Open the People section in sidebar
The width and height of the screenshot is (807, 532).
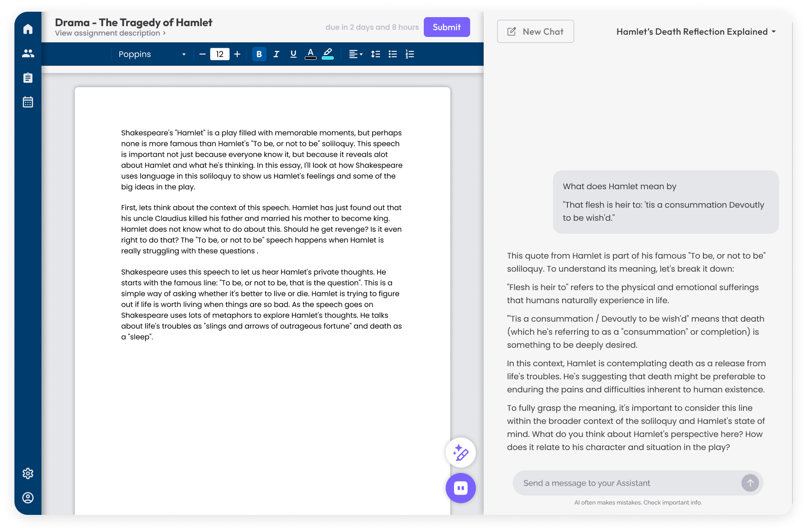(28, 54)
